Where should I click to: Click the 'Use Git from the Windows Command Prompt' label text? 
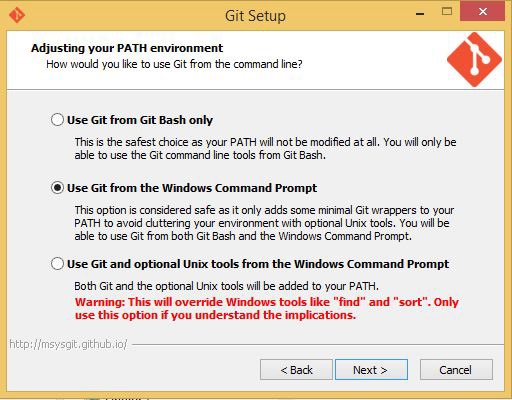tap(192, 188)
